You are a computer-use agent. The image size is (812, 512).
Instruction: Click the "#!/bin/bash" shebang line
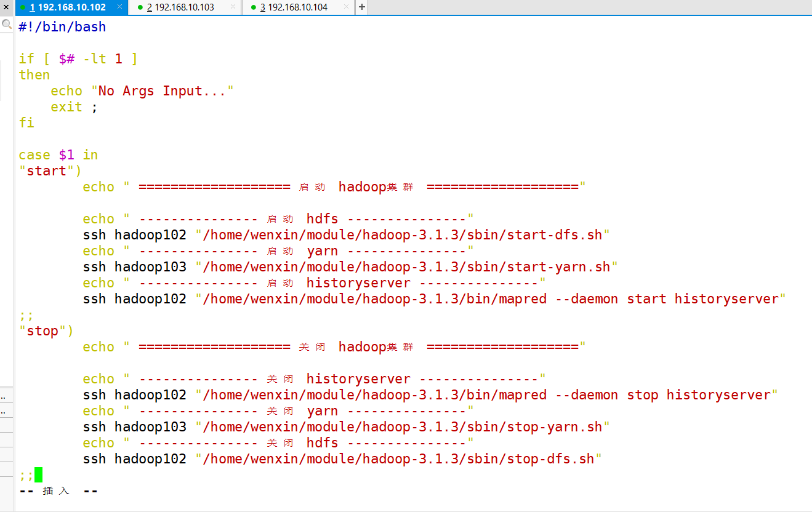pyautogui.click(x=62, y=27)
